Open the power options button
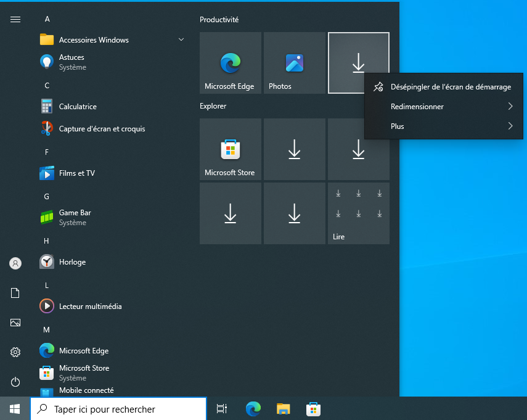 click(15, 382)
